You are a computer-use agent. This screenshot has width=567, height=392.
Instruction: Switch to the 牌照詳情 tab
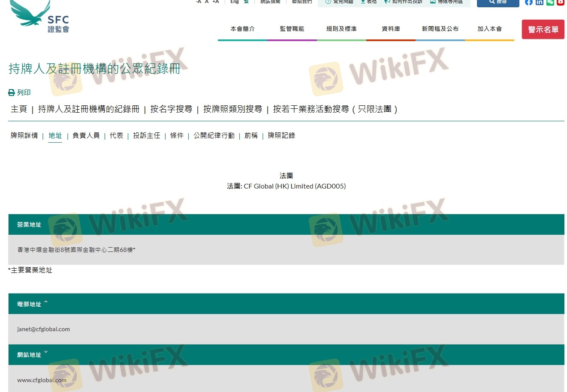(x=24, y=135)
